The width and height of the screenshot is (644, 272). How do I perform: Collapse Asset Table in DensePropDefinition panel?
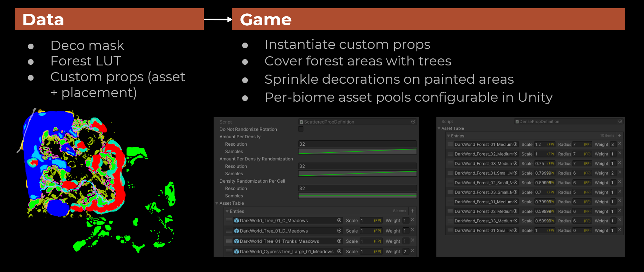click(439, 128)
